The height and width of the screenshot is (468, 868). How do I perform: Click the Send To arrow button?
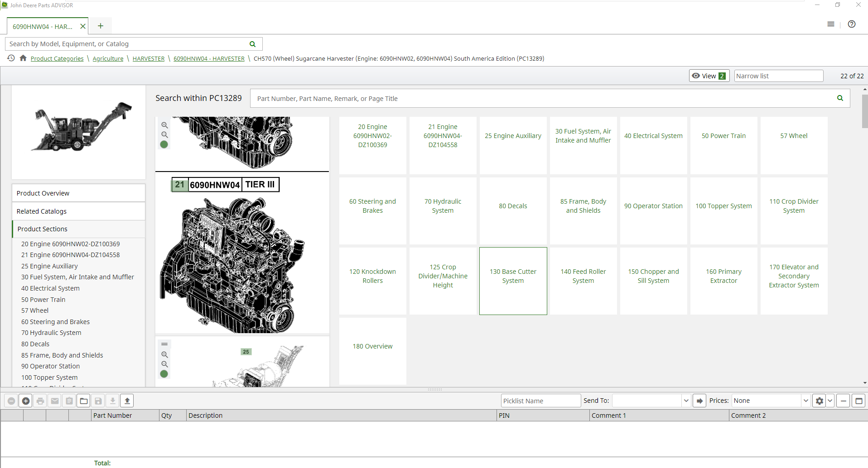click(699, 401)
